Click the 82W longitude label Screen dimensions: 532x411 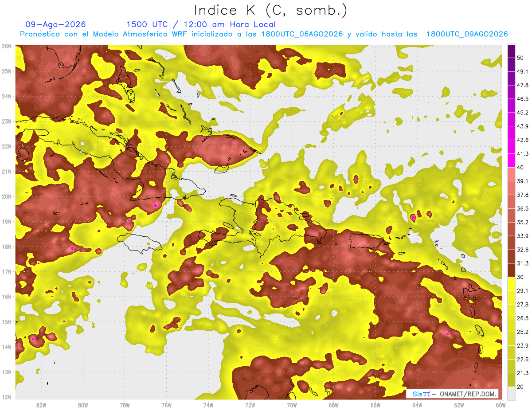(x=41, y=405)
